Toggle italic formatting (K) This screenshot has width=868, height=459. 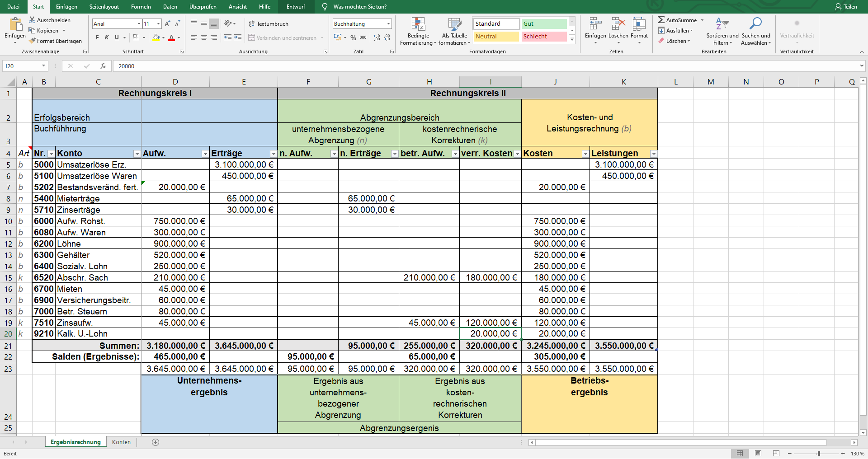click(x=107, y=37)
